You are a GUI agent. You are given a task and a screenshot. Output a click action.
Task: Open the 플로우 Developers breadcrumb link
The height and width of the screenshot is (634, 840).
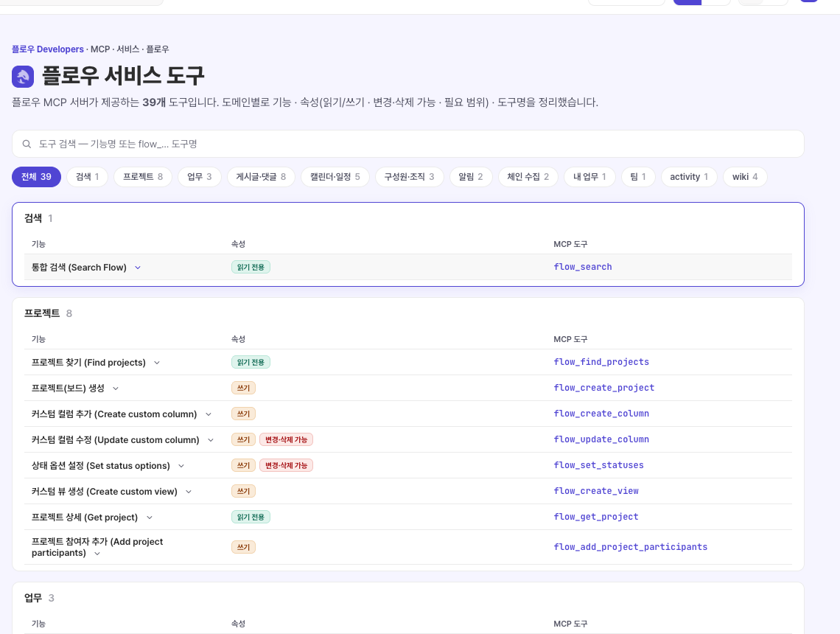[x=48, y=49]
